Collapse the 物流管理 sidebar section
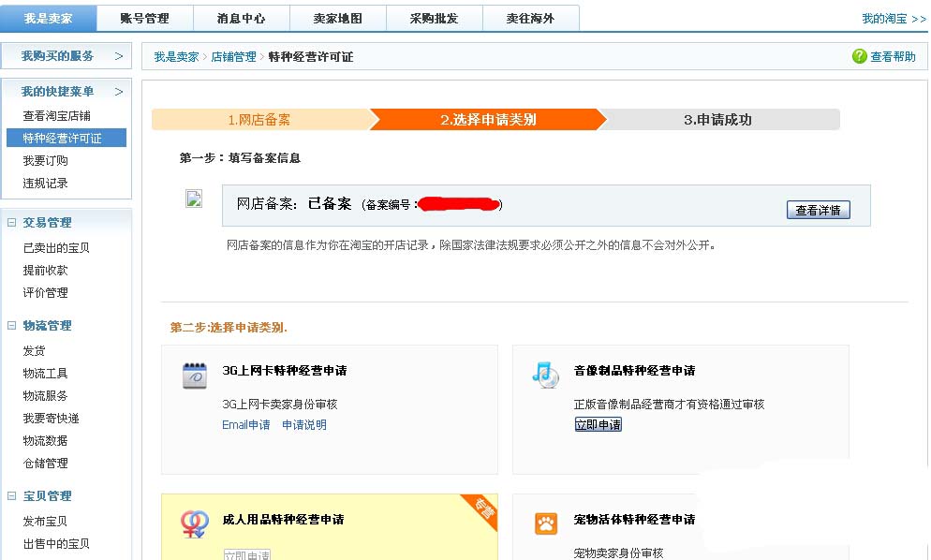The width and height of the screenshot is (931, 560). [12, 326]
